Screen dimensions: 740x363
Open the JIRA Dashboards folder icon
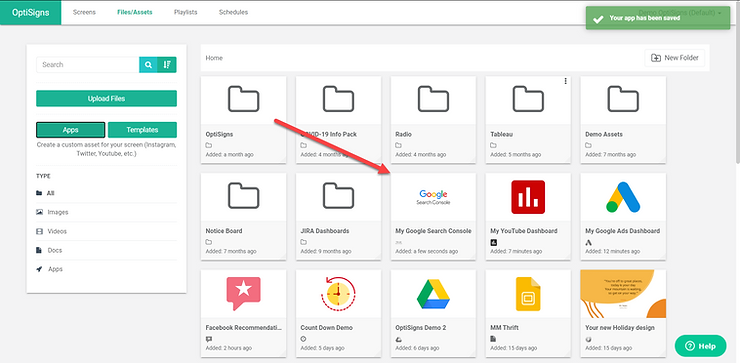coord(338,195)
